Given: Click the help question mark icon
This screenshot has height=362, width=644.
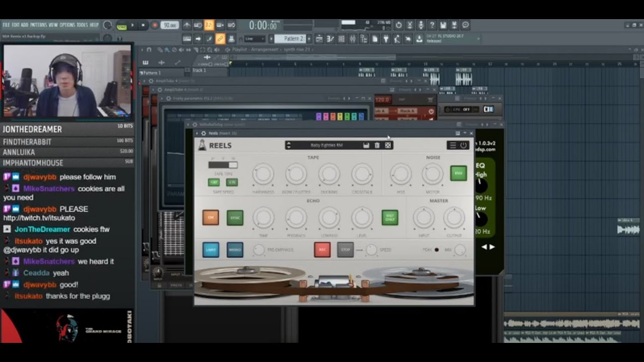Looking at the screenshot, I should pos(432,25).
